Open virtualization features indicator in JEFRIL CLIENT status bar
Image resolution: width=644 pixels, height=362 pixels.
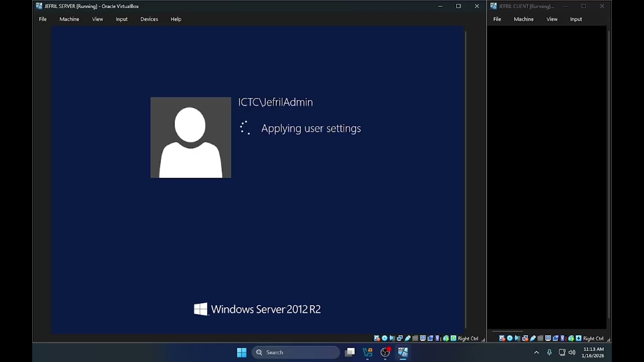563,338
